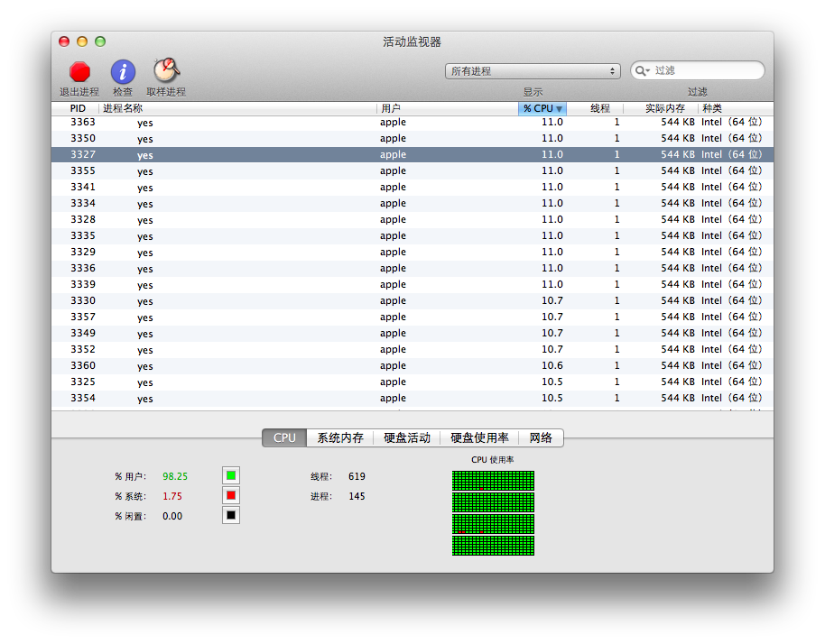The width and height of the screenshot is (825, 644).
Task: Select process row with PID 3350
Action: tap(412, 138)
